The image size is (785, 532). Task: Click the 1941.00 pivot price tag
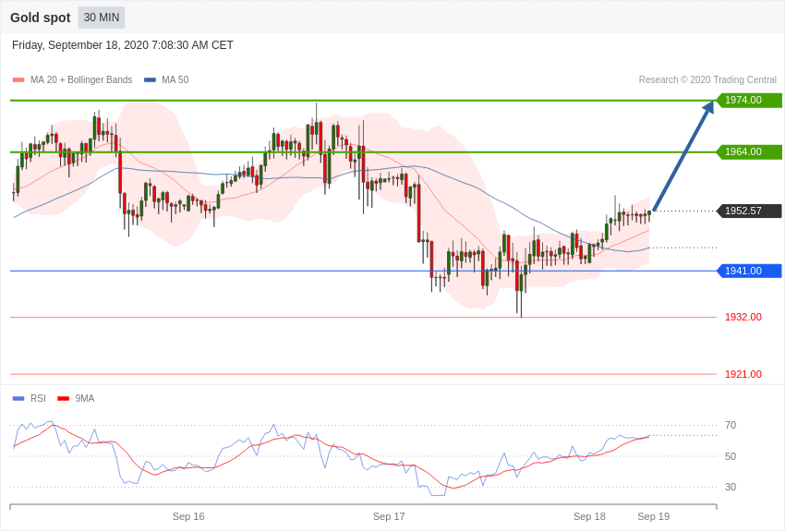[x=750, y=271]
